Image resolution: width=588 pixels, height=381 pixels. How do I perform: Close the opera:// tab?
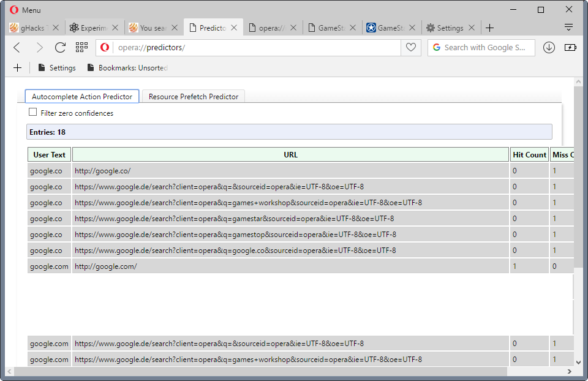tap(293, 28)
